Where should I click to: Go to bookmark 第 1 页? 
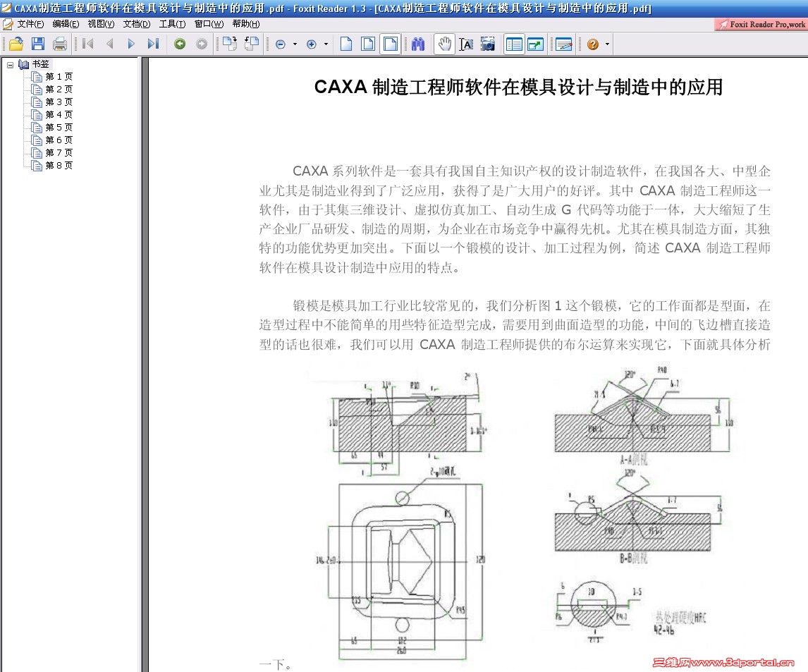point(59,77)
